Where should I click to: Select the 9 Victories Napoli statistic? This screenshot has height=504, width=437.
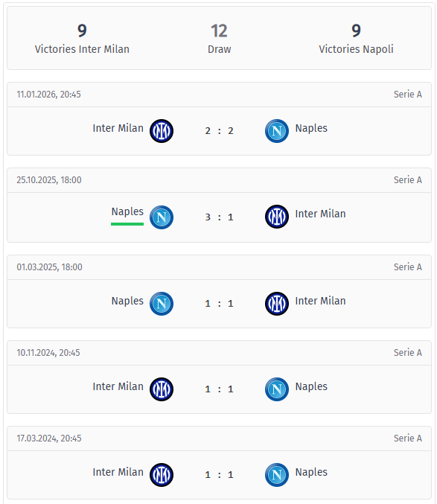pos(356,39)
